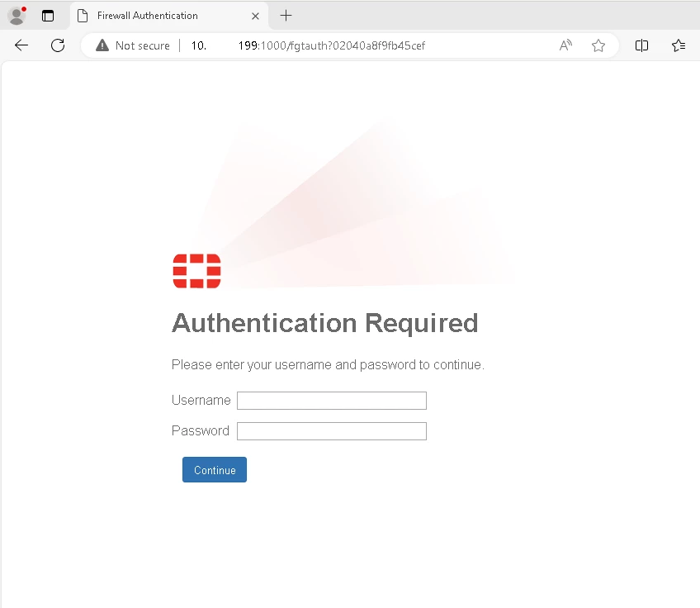Click the red Fortinet logo

pos(196,271)
